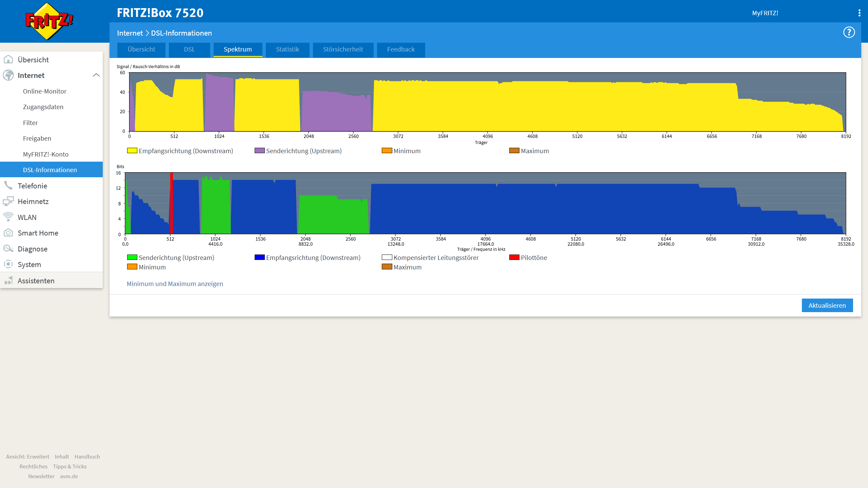Image resolution: width=868 pixels, height=488 pixels.
Task: Switch to the Störsicherheit tab
Action: (343, 49)
